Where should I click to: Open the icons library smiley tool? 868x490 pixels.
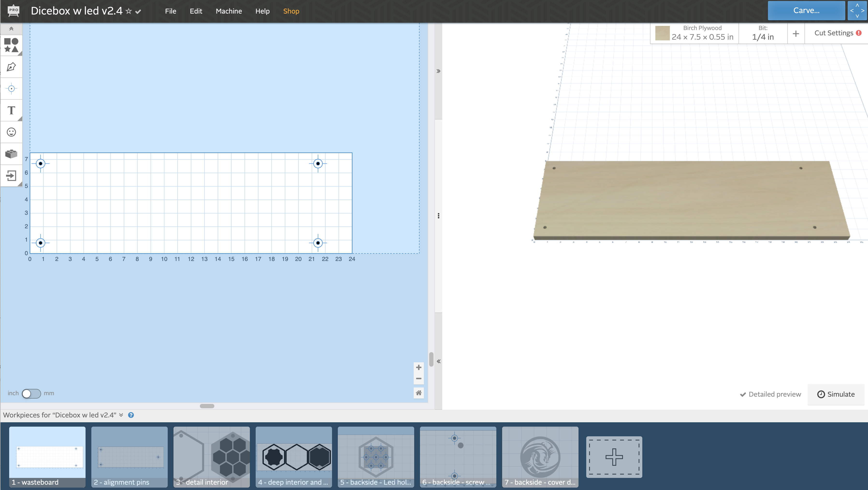(x=11, y=132)
